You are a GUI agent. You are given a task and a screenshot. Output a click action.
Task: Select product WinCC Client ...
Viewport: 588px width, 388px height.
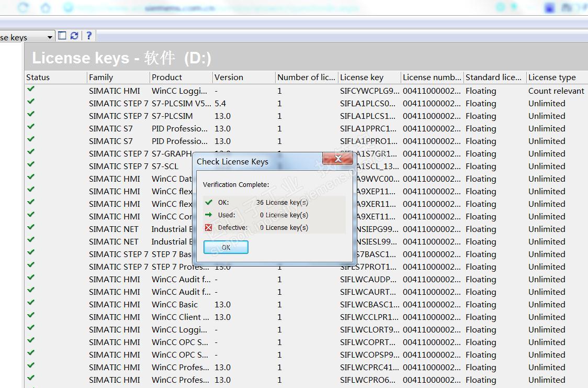tap(180, 317)
